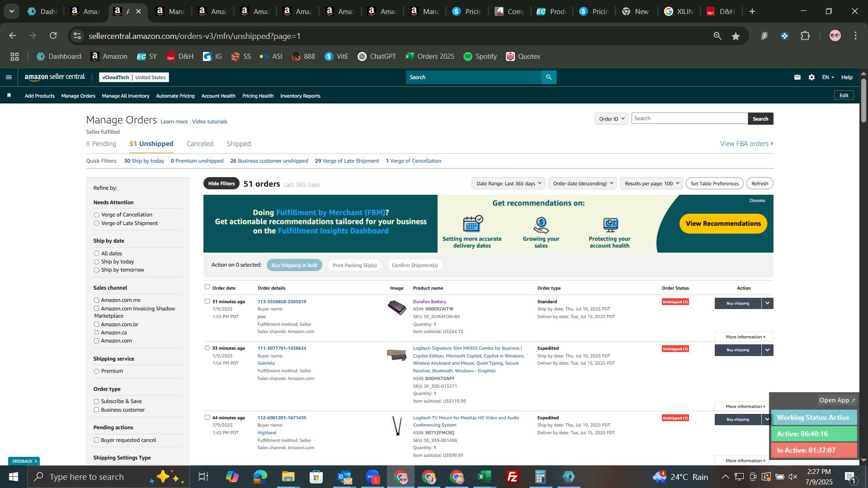The image size is (868, 488).
Task: Open the settings gear icon
Action: point(811,77)
